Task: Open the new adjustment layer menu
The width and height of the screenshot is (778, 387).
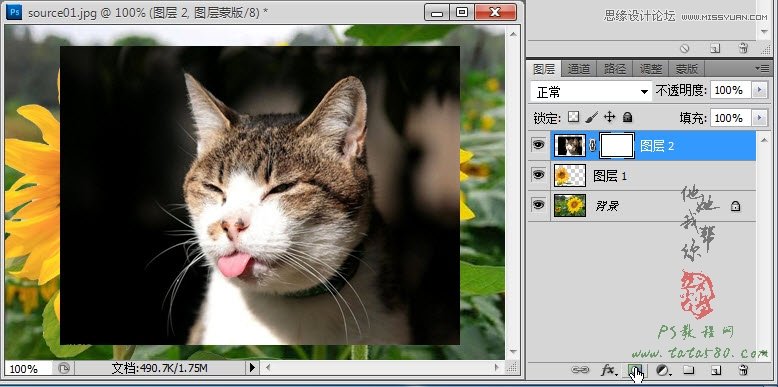Action: coord(663,370)
